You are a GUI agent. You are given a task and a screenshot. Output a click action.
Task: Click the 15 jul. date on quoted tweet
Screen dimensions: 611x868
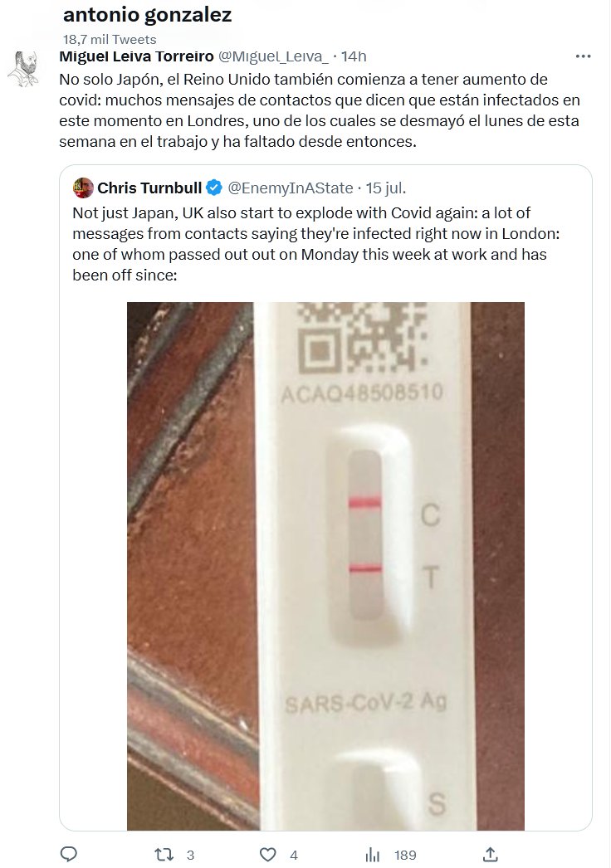[x=388, y=188]
